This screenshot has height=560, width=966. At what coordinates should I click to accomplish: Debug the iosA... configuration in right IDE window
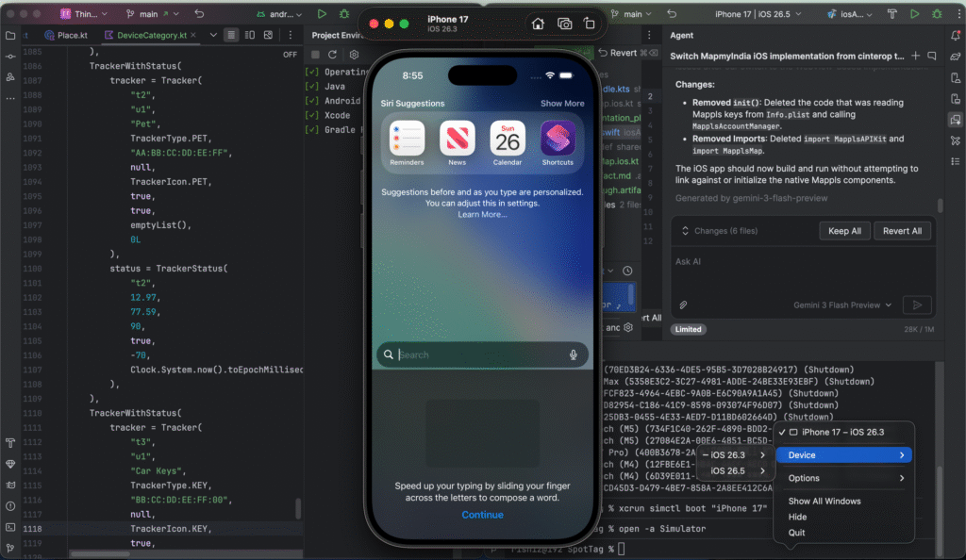937,13
